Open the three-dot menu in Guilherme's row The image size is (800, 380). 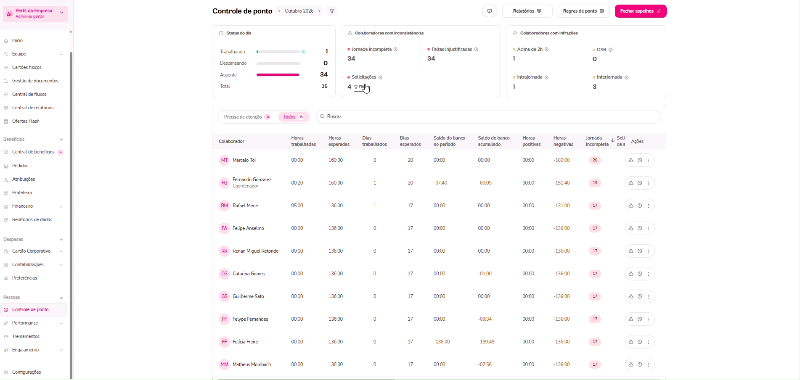coord(648,296)
